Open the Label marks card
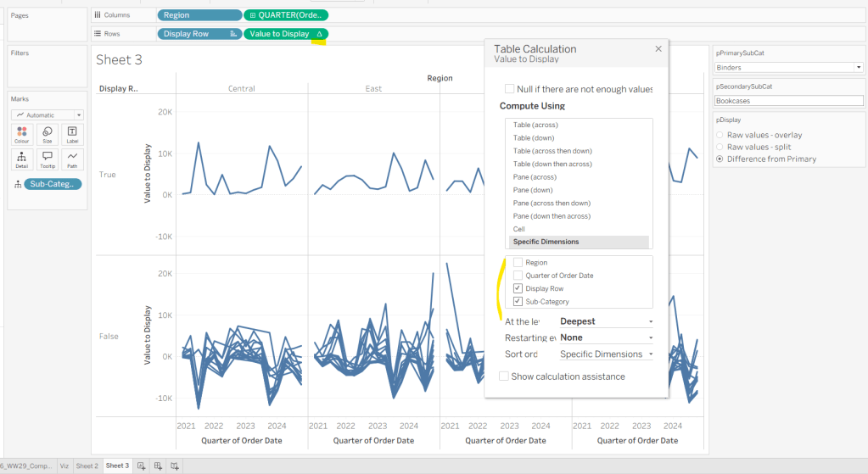Image resolution: width=868 pixels, height=474 pixels. tap(72, 135)
